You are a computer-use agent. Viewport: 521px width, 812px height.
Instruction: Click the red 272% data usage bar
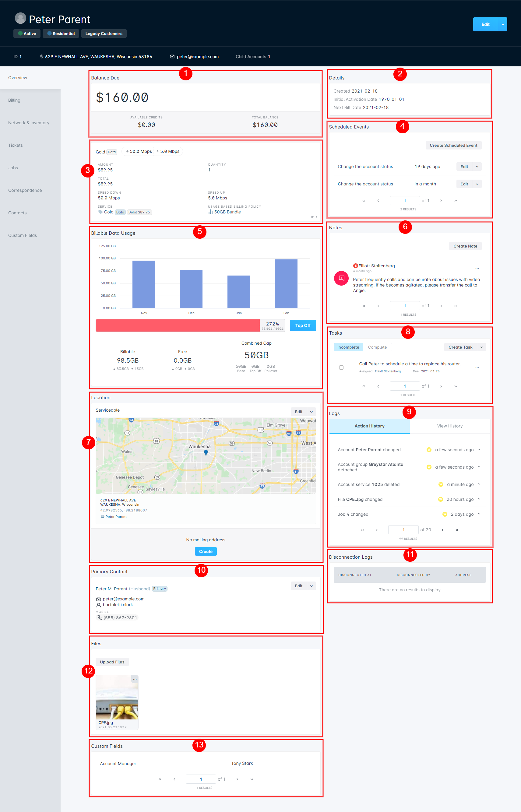click(x=178, y=325)
